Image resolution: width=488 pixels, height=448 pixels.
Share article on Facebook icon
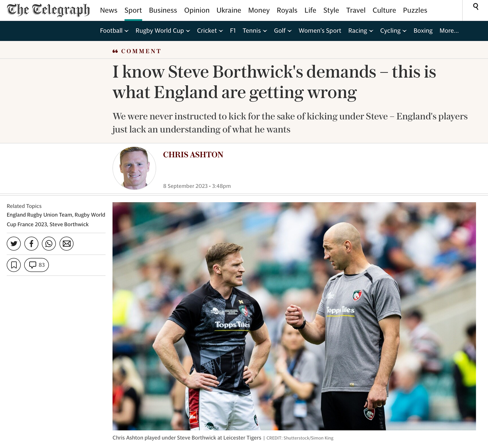point(31,244)
